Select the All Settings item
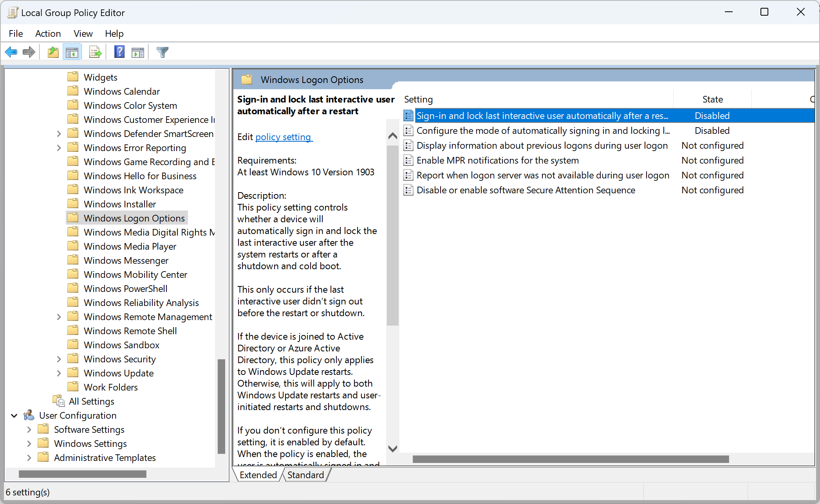This screenshot has height=504, width=820. pyautogui.click(x=91, y=401)
